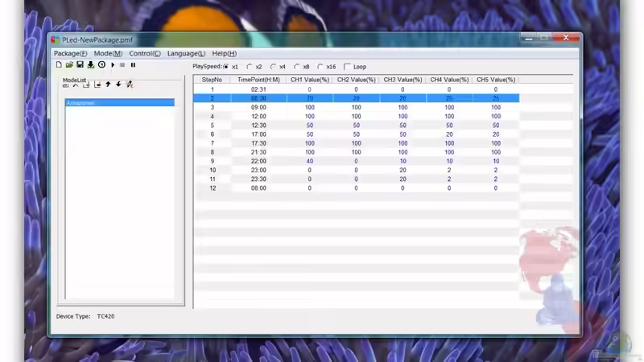Set play speed to x16

(x=321, y=67)
